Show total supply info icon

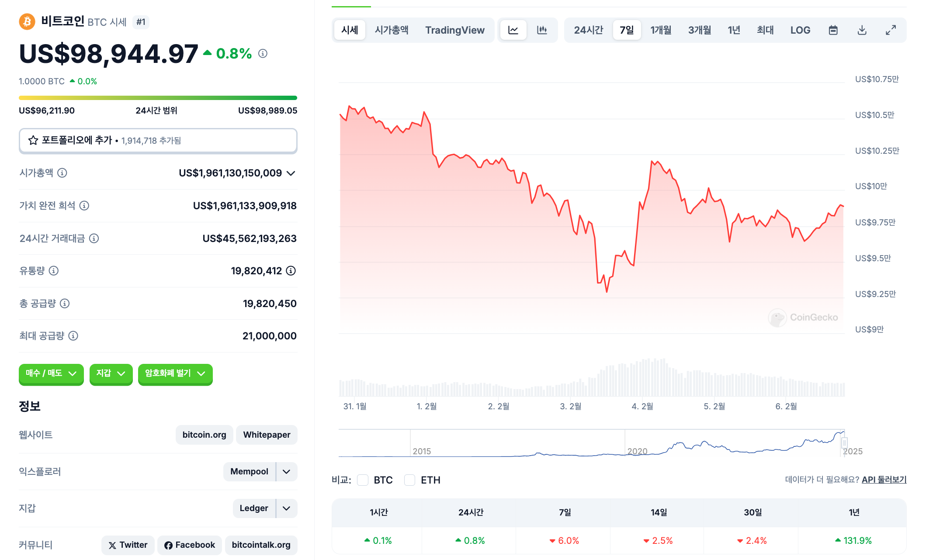(x=65, y=303)
